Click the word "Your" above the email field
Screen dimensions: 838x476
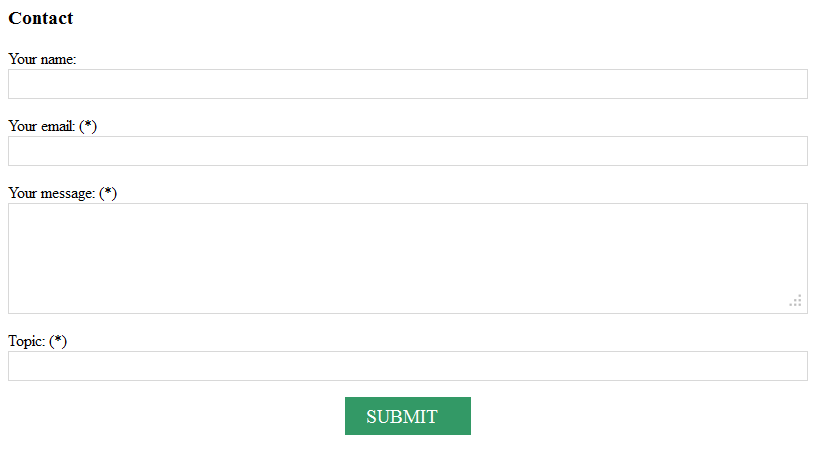23,126
